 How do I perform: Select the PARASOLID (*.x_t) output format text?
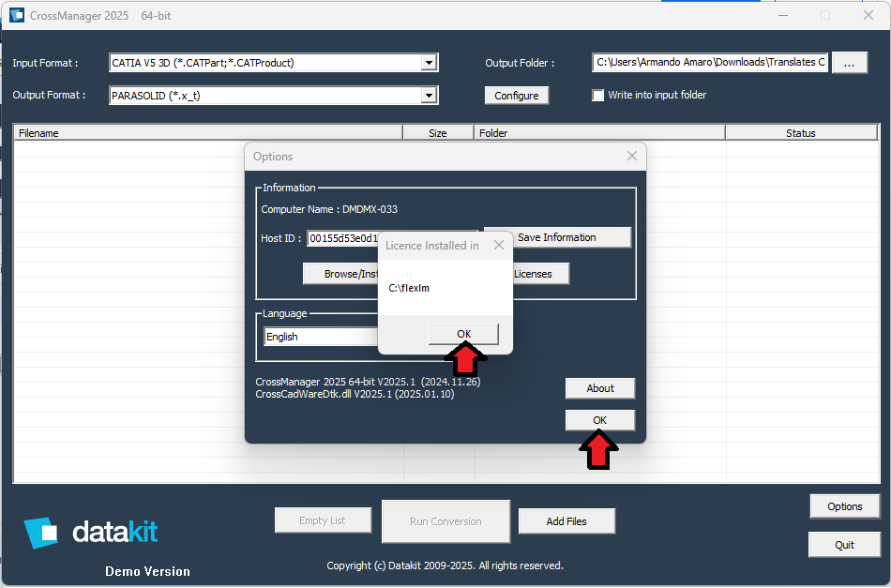[x=156, y=96]
